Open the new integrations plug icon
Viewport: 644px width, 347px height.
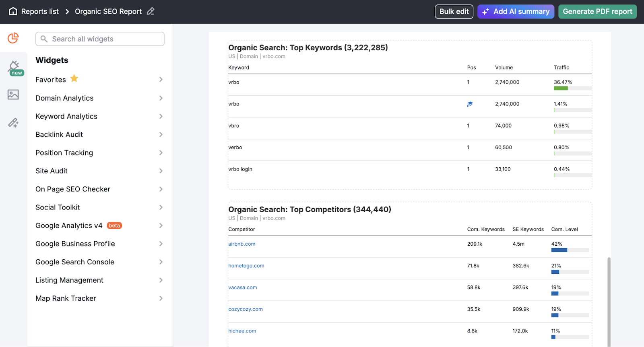(14, 67)
